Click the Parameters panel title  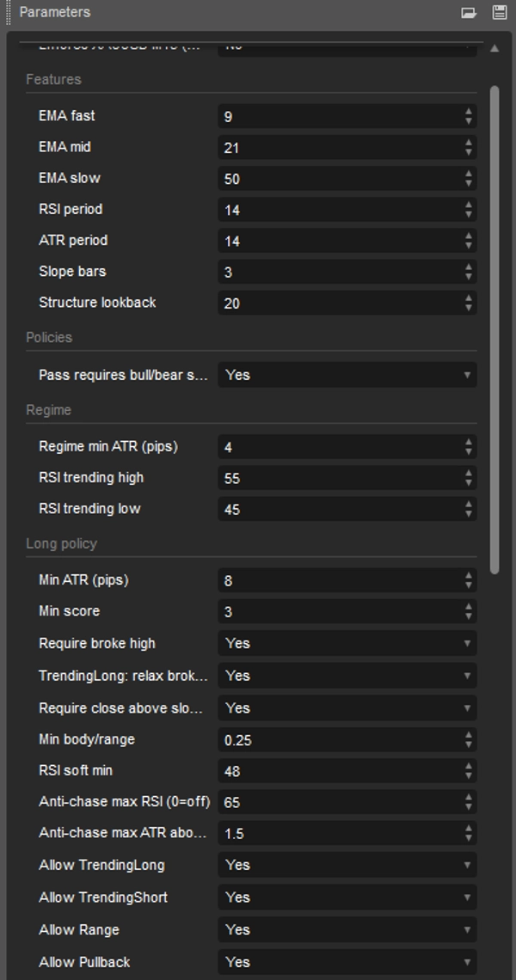(x=55, y=12)
